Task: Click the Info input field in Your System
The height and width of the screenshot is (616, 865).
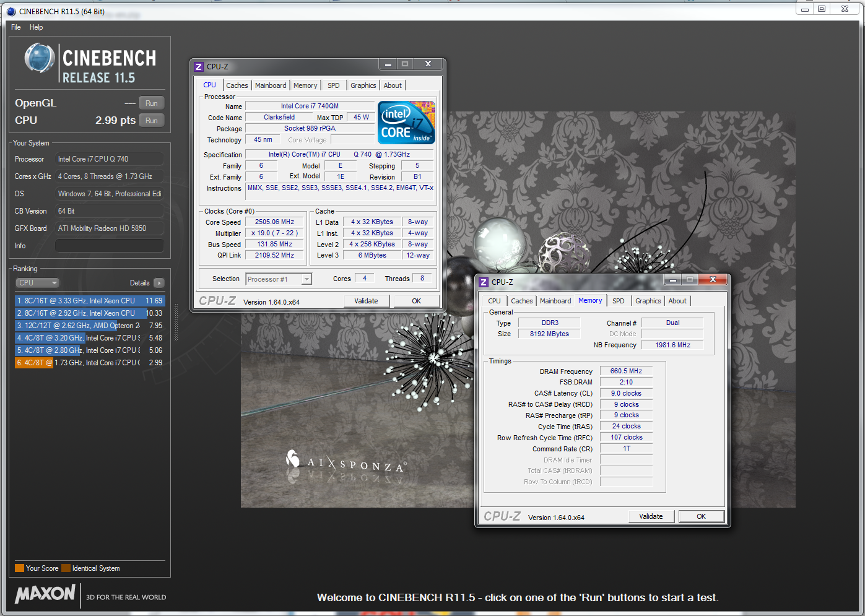Action: coord(110,246)
